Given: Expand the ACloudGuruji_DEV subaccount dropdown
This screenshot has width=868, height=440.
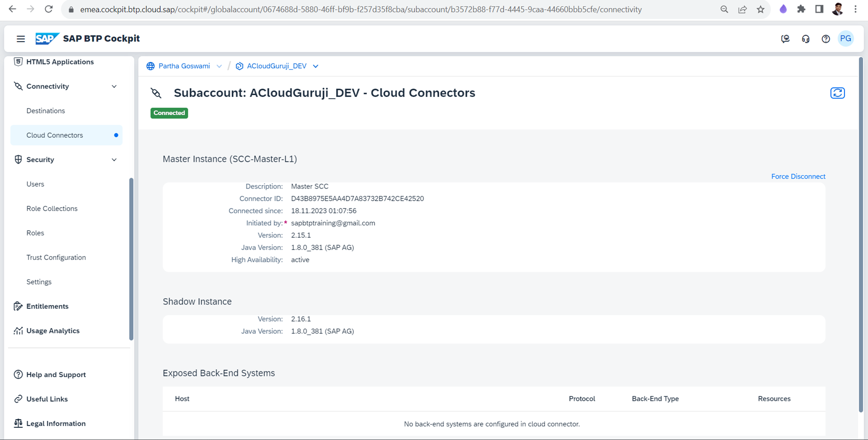Looking at the screenshot, I should (316, 66).
